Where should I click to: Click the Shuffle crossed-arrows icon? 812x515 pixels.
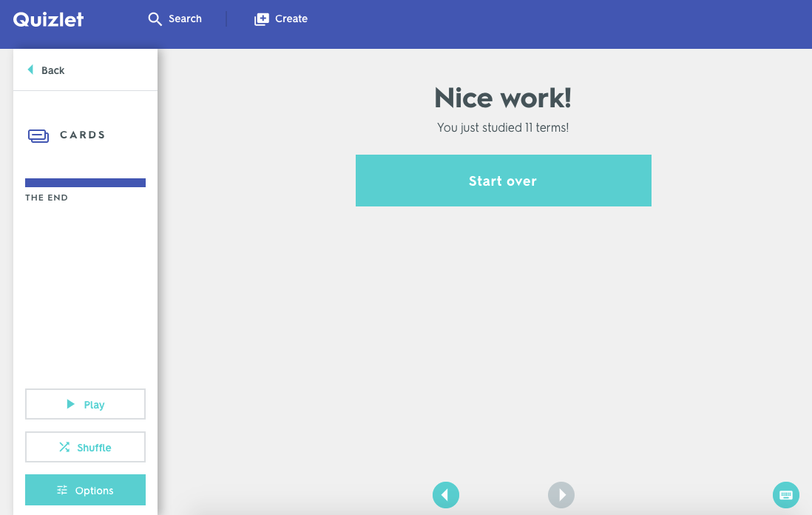[63, 447]
